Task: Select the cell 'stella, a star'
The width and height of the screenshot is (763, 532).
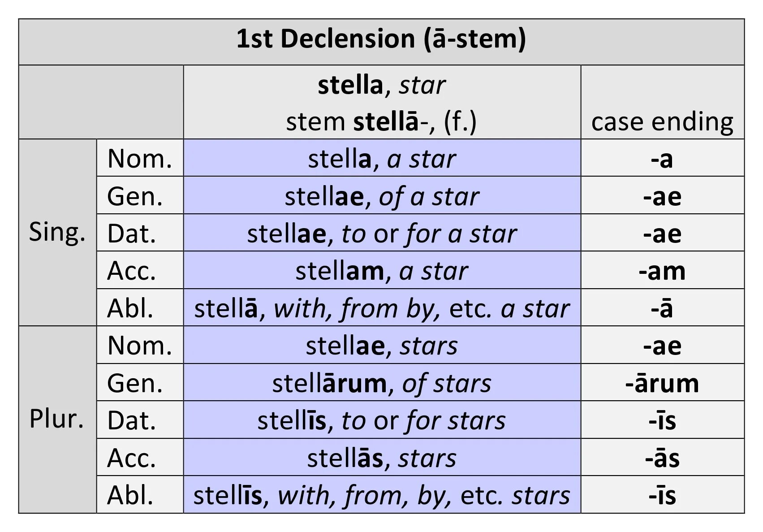Action: pos(382,159)
